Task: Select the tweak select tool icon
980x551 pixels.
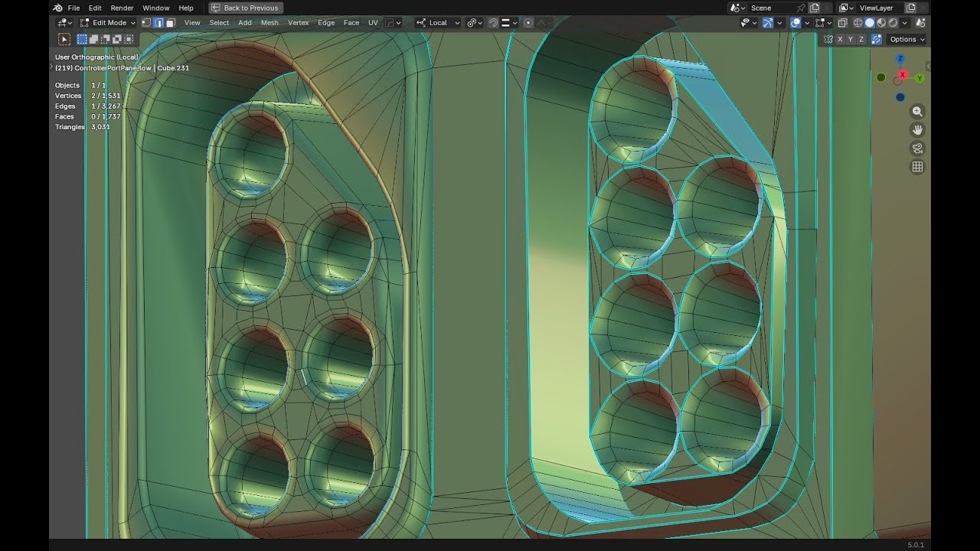Action: tap(64, 39)
